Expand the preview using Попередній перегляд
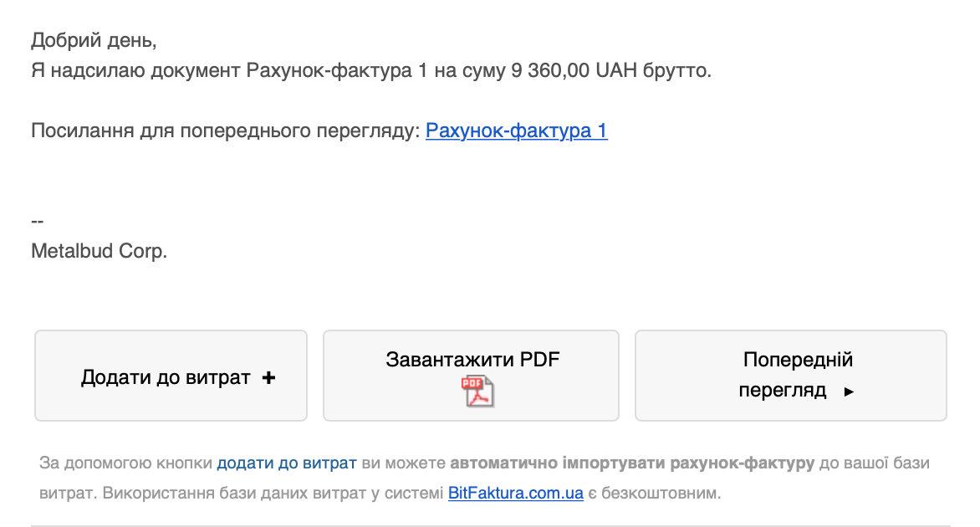The width and height of the screenshot is (980, 527). pos(790,375)
